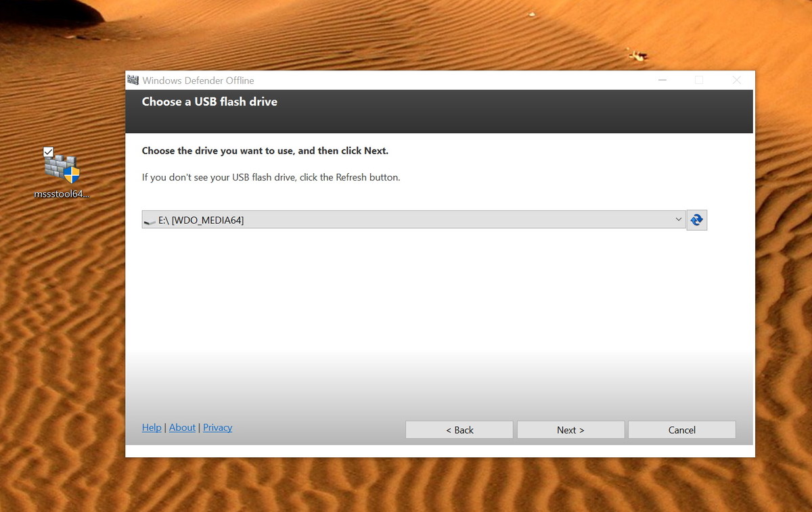Click the Windows Defender Offline title bar icon
The height and width of the screenshot is (512, 812).
coord(133,80)
